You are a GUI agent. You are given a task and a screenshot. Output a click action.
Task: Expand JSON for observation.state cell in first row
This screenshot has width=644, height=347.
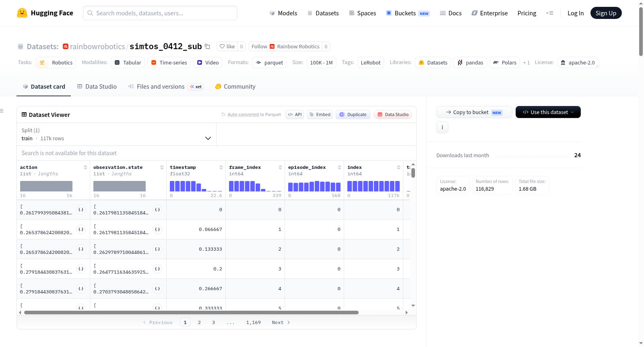click(x=157, y=210)
